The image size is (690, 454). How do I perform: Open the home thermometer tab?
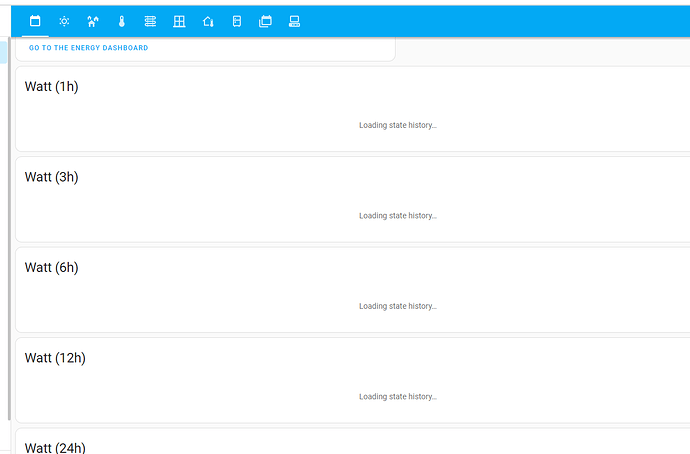point(208,21)
